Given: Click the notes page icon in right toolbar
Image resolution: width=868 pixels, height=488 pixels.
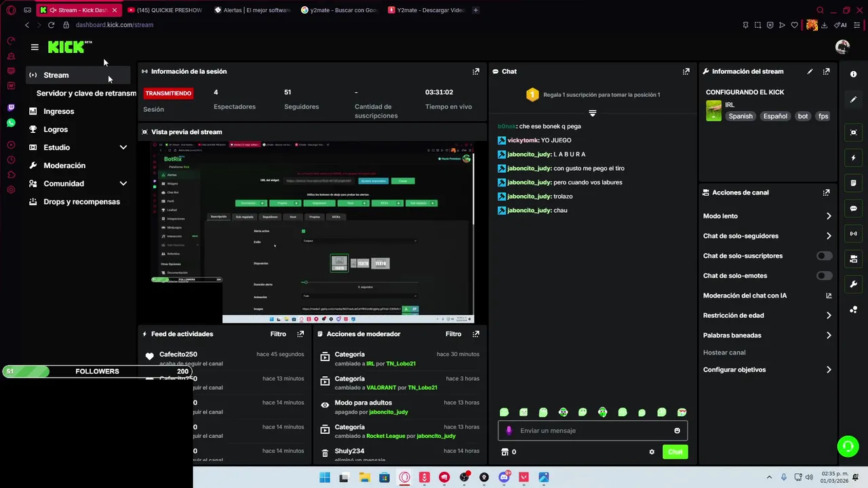Looking at the screenshot, I should 854,183.
